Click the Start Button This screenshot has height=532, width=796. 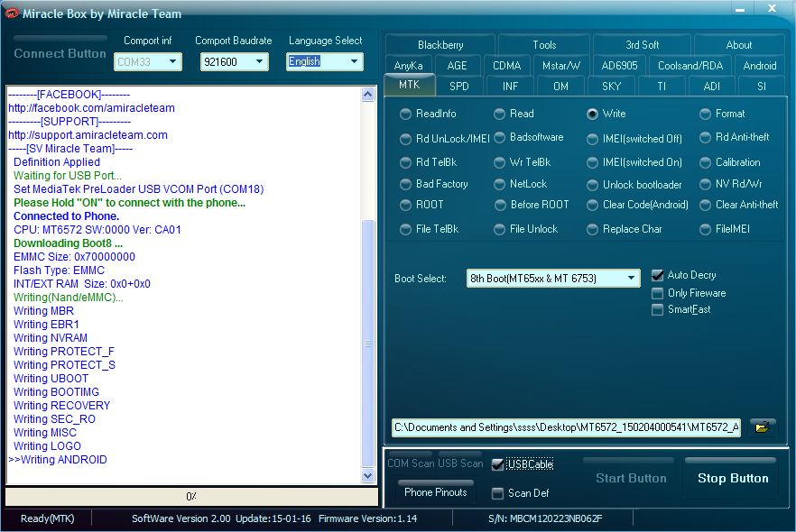(x=631, y=478)
